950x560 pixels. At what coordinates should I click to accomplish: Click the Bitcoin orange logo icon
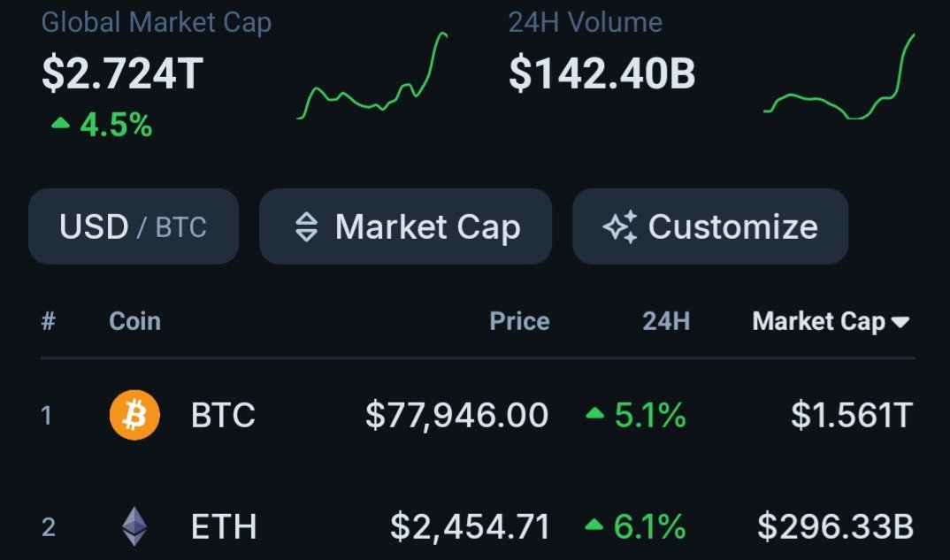[134, 415]
